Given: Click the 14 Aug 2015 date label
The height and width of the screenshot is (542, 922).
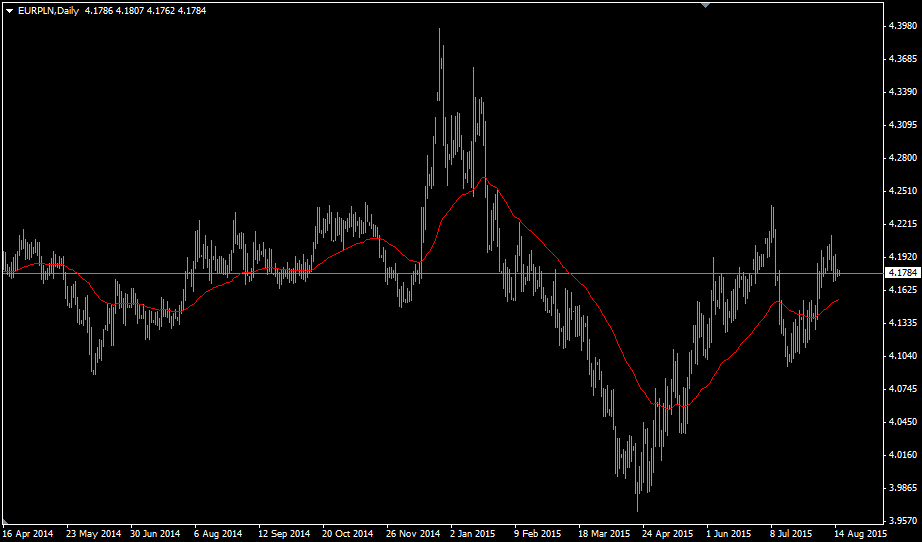Looking at the screenshot, I should click(x=860, y=534).
